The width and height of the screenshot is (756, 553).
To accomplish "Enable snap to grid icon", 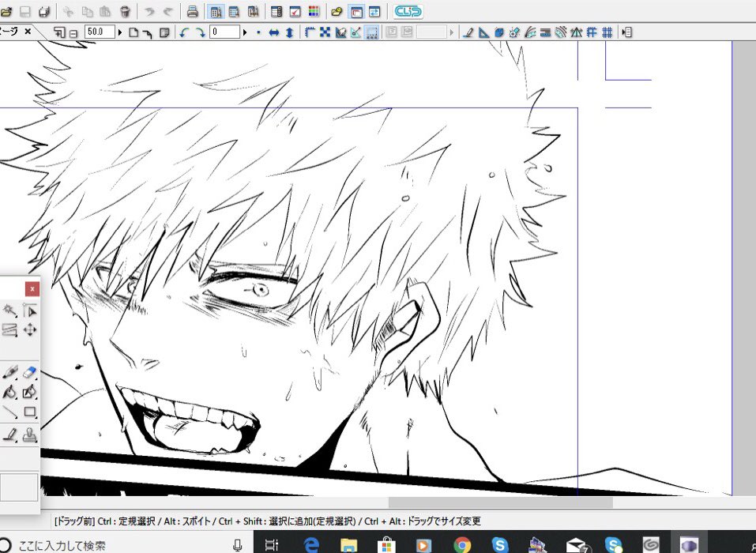I will tap(607, 32).
